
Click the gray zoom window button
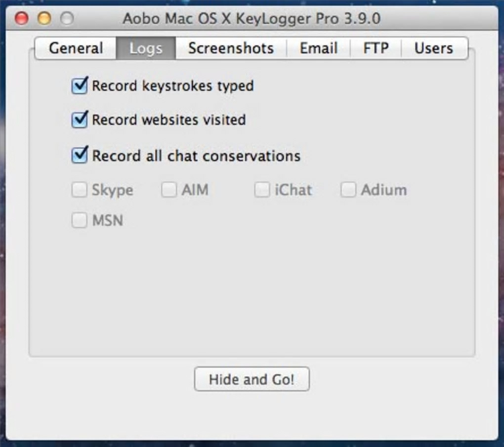pos(67,19)
